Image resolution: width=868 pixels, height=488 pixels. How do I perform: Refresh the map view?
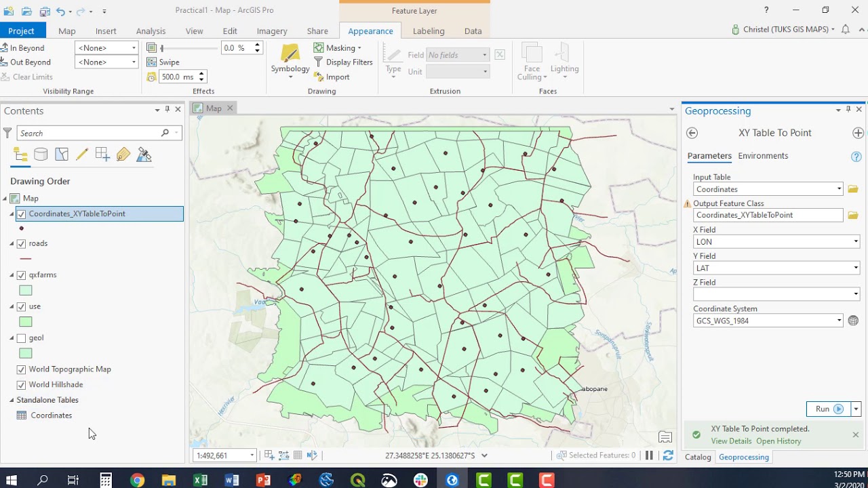668,455
